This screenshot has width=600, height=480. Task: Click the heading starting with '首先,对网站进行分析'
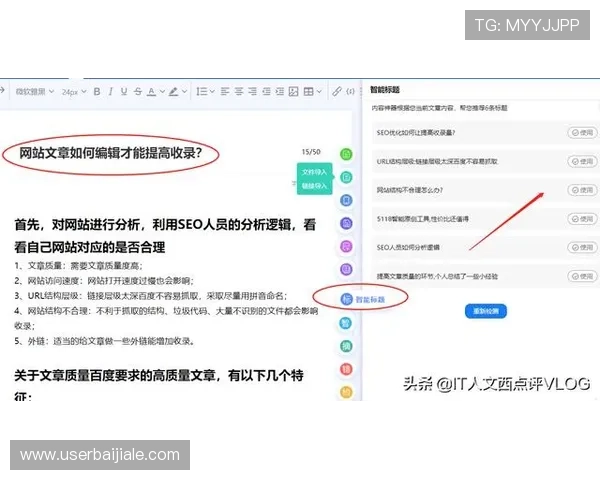click(x=165, y=236)
